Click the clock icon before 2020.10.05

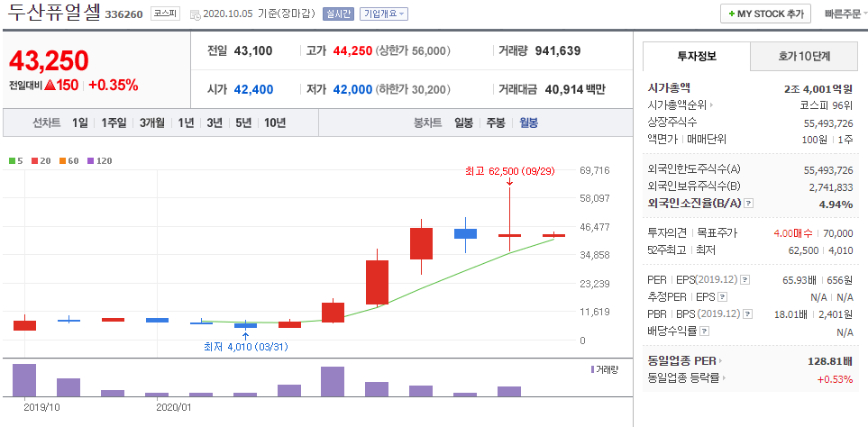196,15
